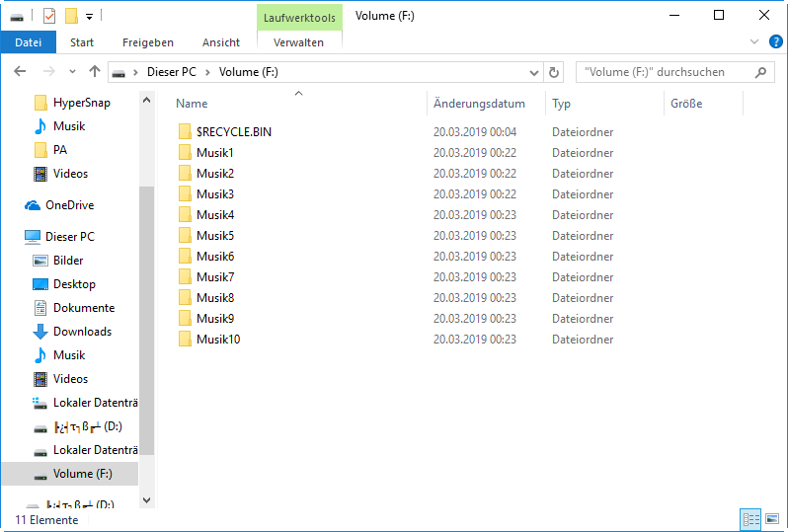
Task: Select the Musik9 folder
Action: pos(206,319)
